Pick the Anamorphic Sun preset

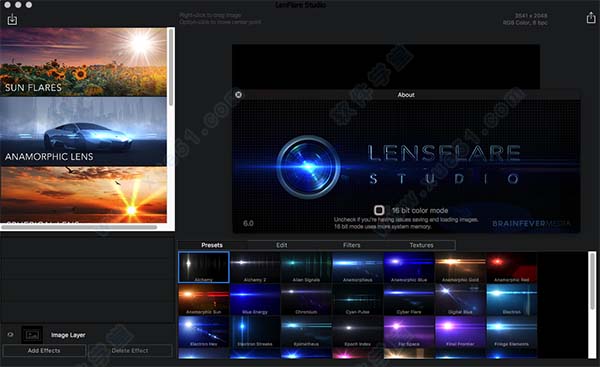point(204,299)
